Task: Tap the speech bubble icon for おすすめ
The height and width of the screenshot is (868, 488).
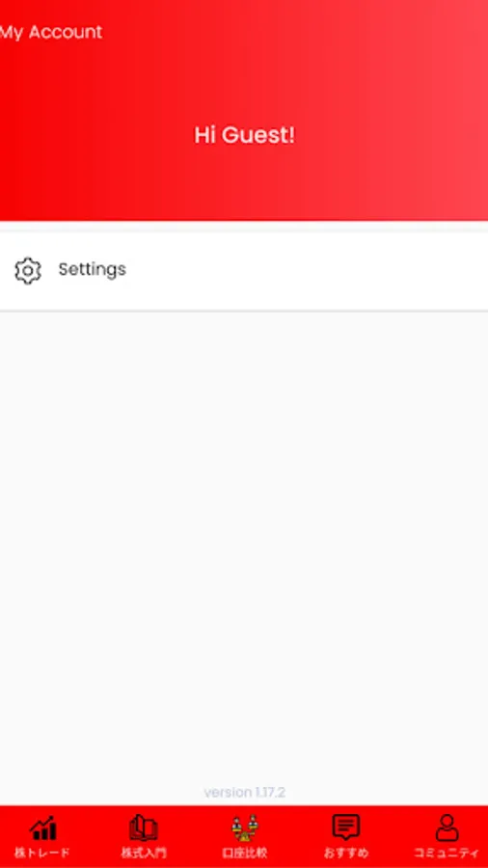Action: [x=346, y=828]
